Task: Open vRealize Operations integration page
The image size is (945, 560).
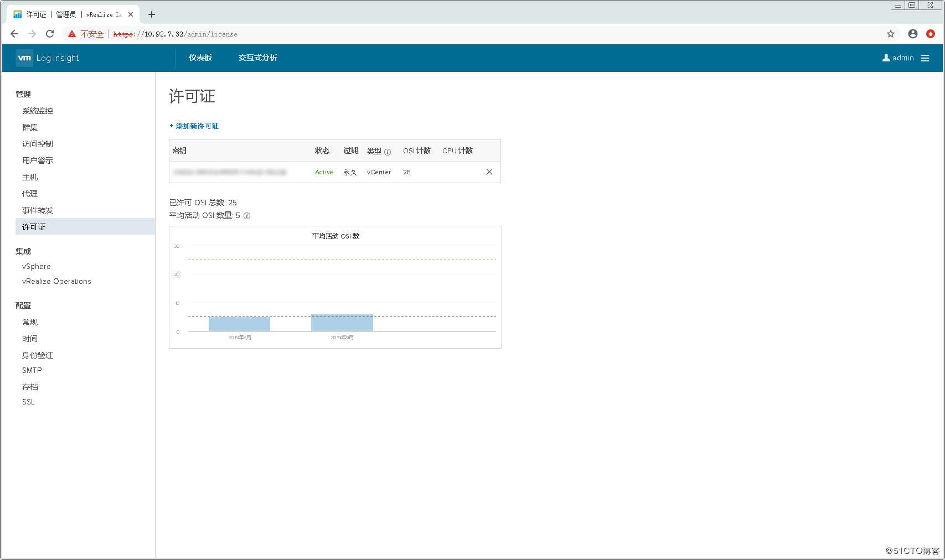Action: (56, 282)
